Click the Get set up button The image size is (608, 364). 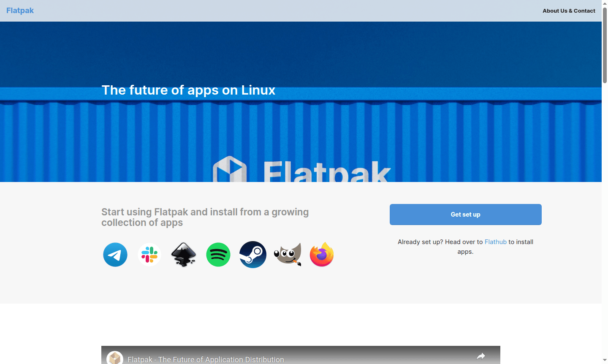pos(465,214)
